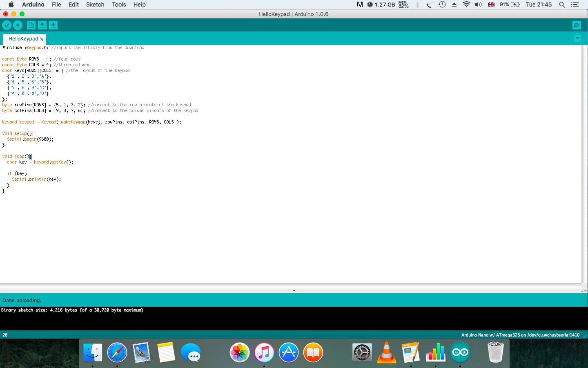Viewport: 588px width, 368px height.
Task: Click the MEM 82% status item
Action: click(403, 4)
